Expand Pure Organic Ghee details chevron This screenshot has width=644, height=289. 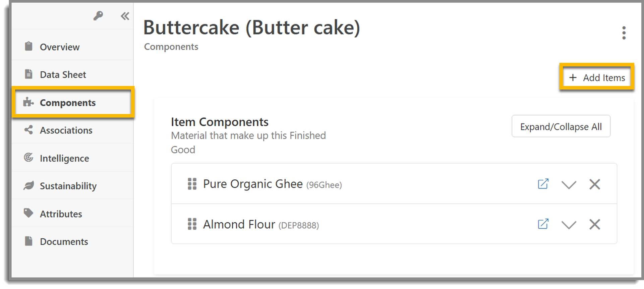pos(569,185)
